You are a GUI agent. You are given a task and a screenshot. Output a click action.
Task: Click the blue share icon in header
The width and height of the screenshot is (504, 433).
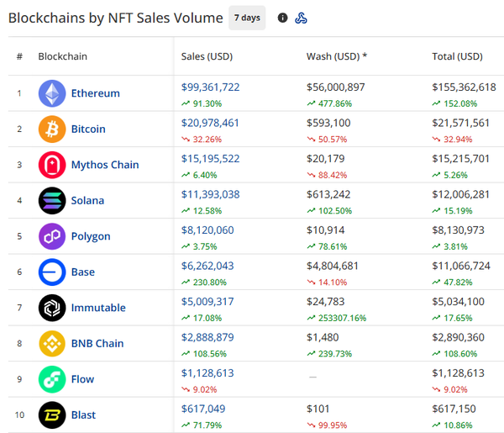(302, 18)
